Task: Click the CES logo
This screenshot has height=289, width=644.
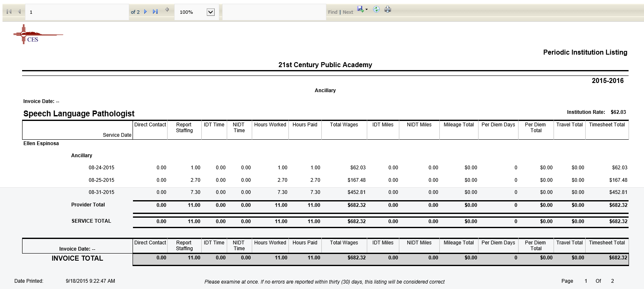Action: coord(38,34)
